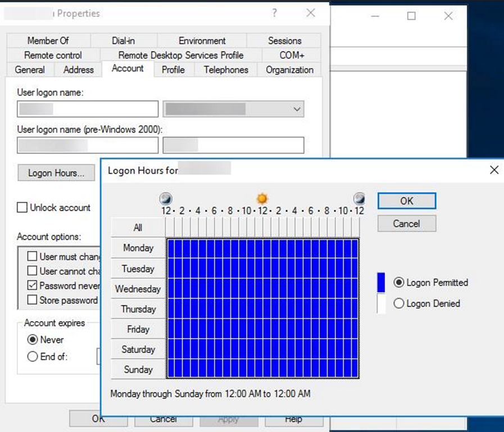Open the Remote Desktop Services Profile tab
Image resolution: width=504 pixels, height=432 pixels.
[x=180, y=55]
